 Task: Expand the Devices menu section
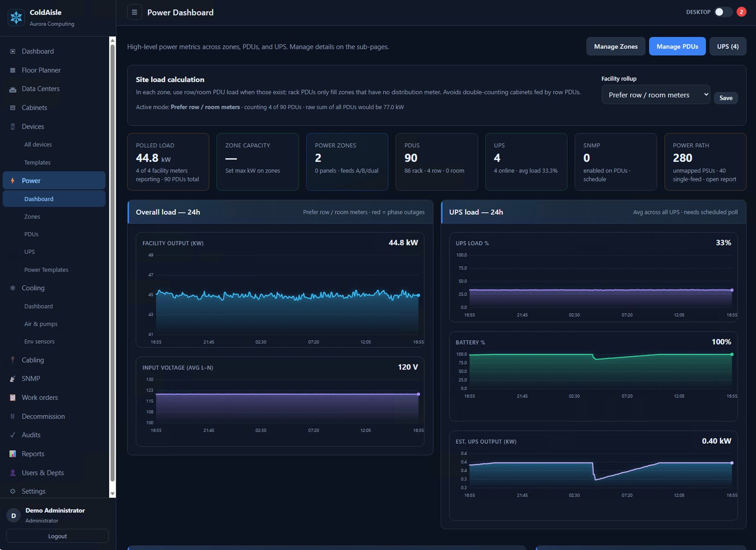click(x=54, y=127)
